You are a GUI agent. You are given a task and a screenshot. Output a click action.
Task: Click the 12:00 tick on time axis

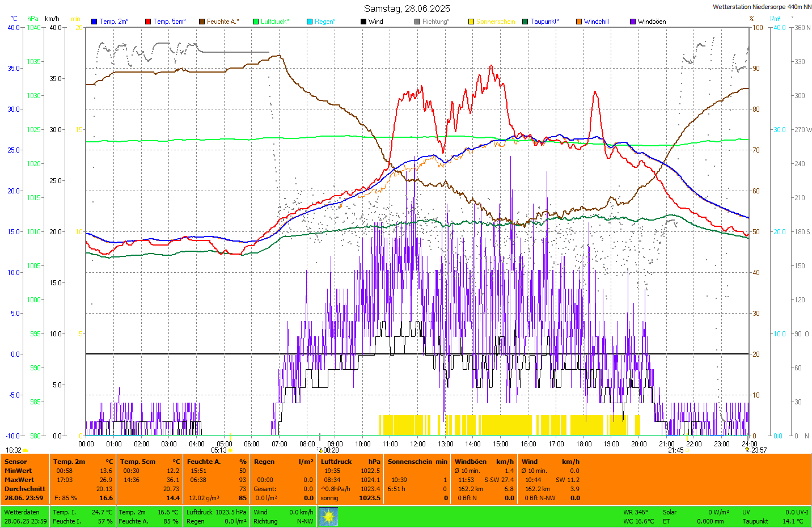coord(418,443)
